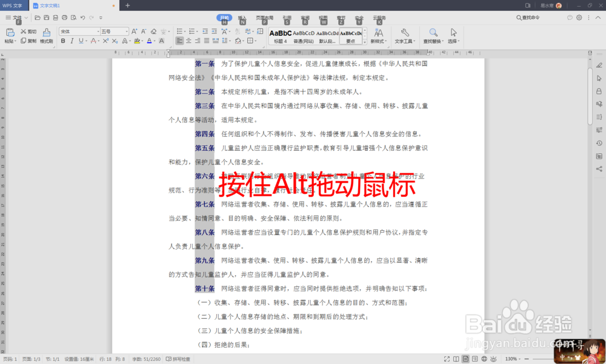Toggle bold formatting
606x364 pixels.
[62, 41]
